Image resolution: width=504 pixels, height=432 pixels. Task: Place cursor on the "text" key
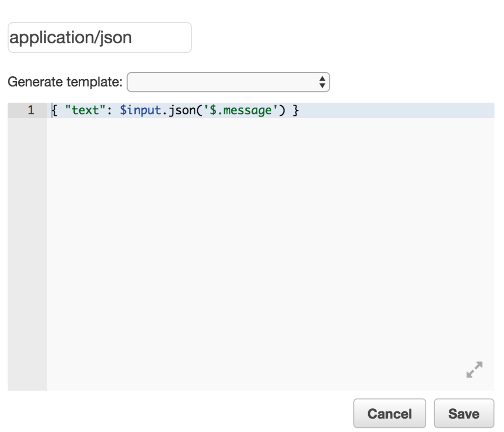tap(82, 111)
